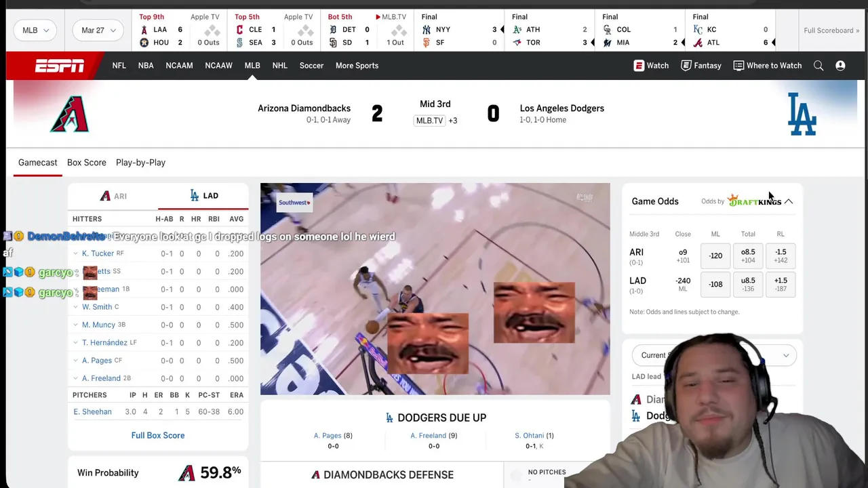Viewport: 868px width, 488px height.
Task: Select the ARI team tab
Action: [113, 196]
